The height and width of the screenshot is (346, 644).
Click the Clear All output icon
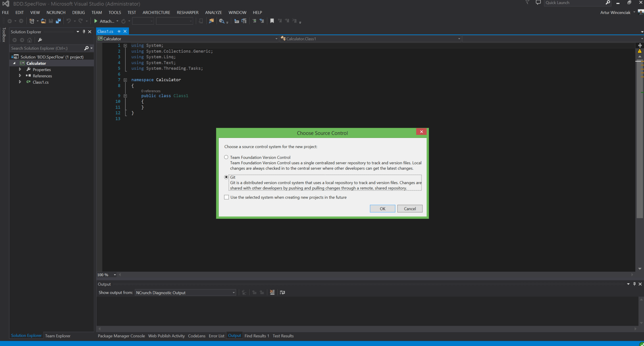click(x=272, y=292)
